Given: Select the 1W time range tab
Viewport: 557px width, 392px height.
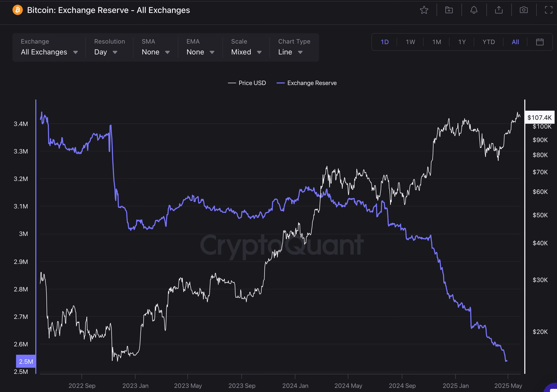Looking at the screenshot, I should coord(410,42).
